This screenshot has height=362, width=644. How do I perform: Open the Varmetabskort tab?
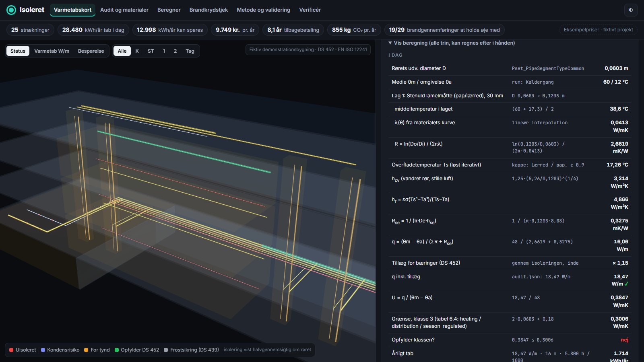coord(72,10)
